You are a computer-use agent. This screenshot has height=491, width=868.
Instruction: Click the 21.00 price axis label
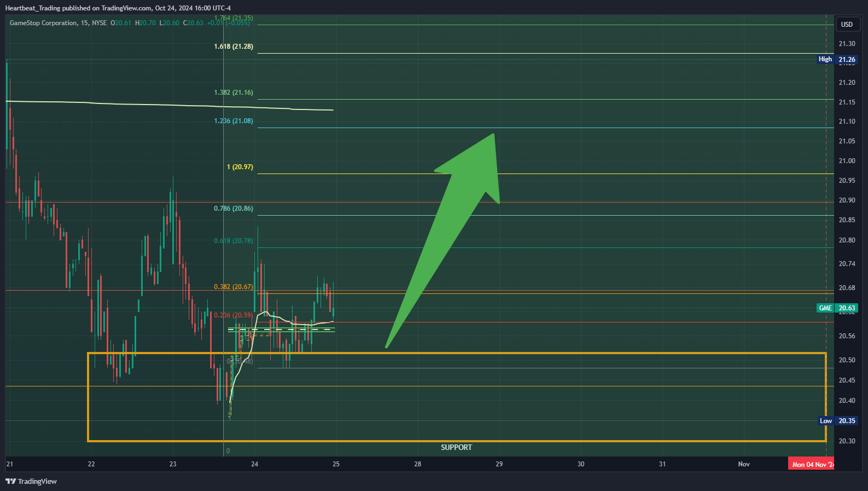847,161
